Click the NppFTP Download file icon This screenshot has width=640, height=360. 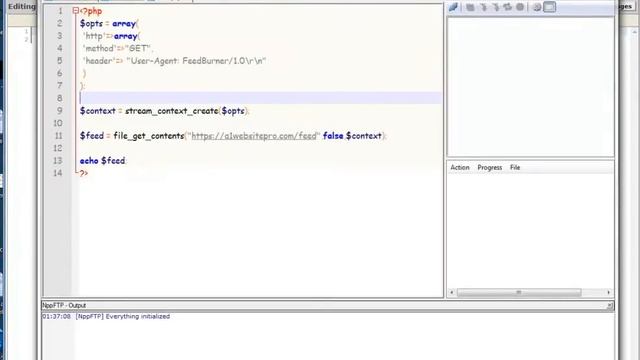pyautogui.click(x=484, y=7)
